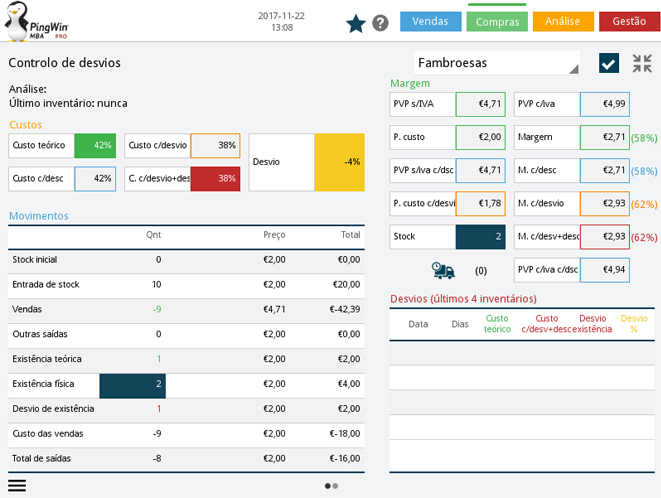Image resolution: width=661 pixels, height=498 pixels.
Task: Click the Margem €2,71 field
Action: [x=605, y=137]
